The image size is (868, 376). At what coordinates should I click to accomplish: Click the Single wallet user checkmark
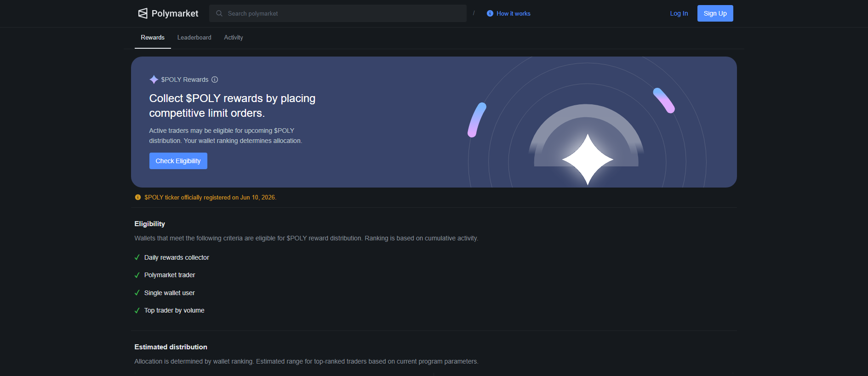[x=137, y=293]
